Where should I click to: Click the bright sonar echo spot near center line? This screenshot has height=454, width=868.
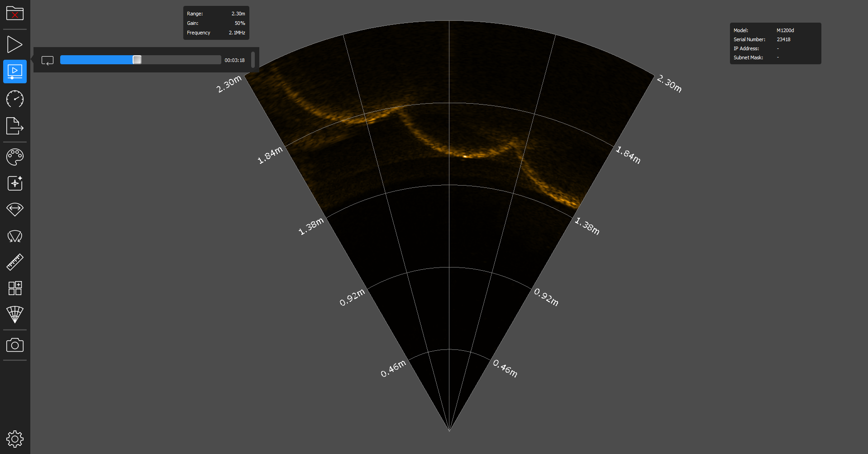[x=465, y=156]
